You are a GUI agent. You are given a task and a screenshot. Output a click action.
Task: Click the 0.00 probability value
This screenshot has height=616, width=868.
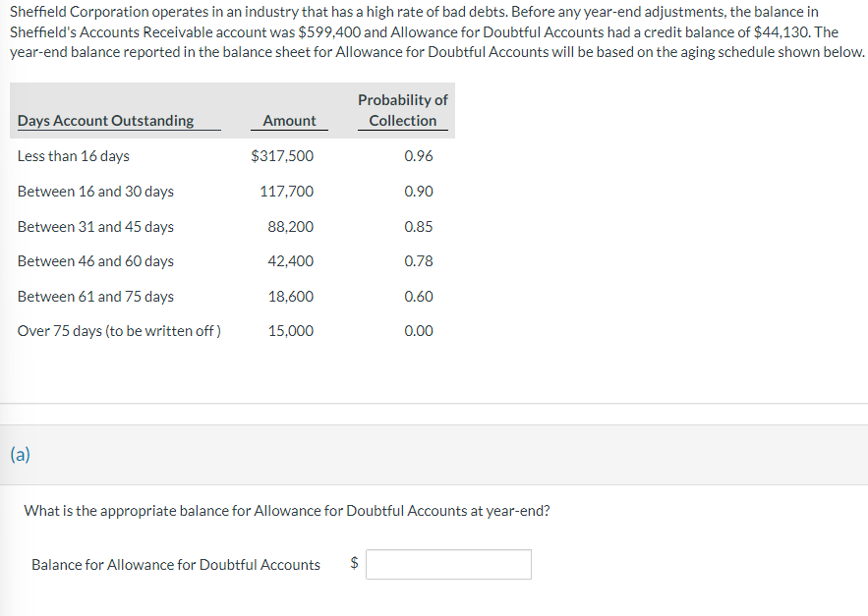419,331
